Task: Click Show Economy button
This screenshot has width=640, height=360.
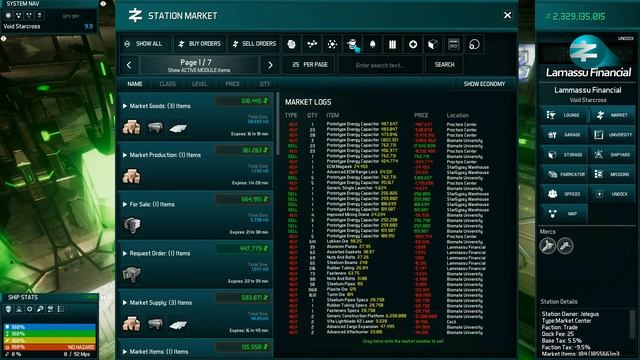Action: tap(484, 84)
